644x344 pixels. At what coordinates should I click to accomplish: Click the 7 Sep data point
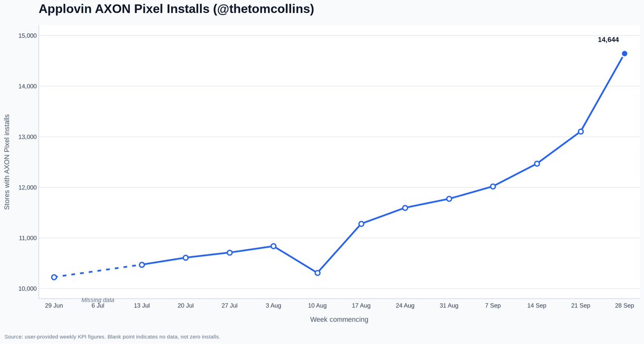[x=493, y=186]
